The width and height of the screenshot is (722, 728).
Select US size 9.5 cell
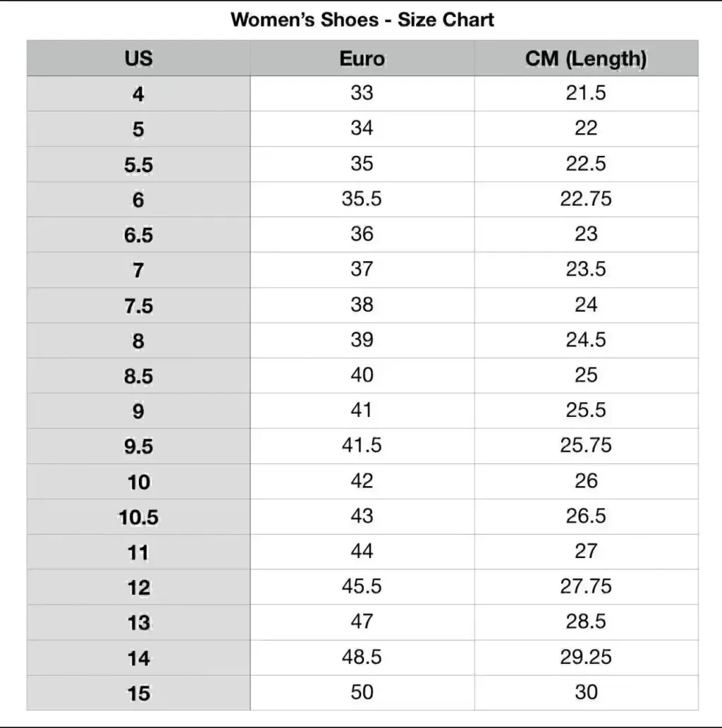[x=138, y=447]
